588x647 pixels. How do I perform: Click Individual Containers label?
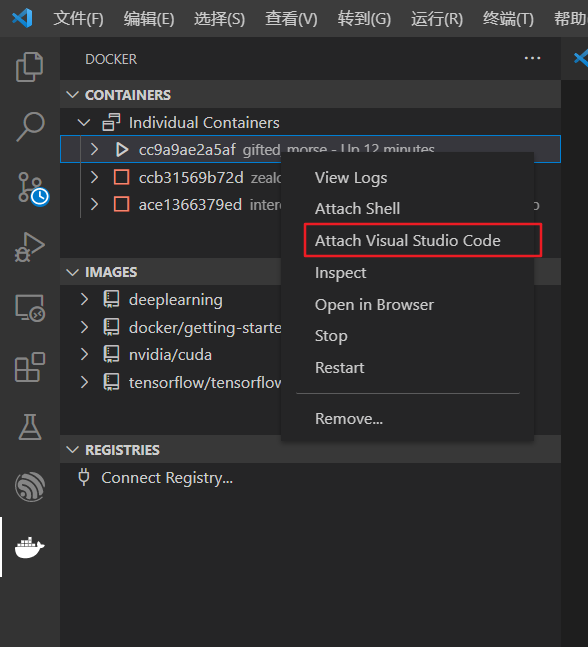[204, 123]
